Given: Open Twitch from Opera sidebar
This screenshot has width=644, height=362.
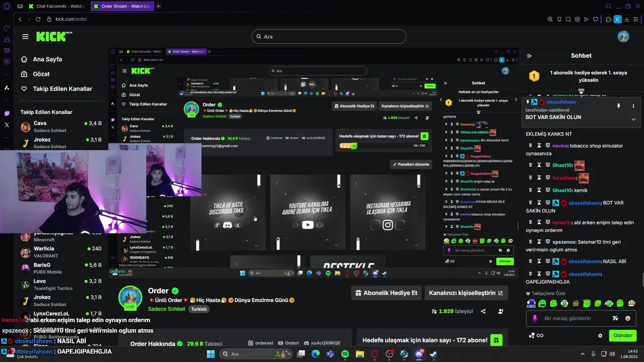Looking at the screenshot, I should [x=7, y=114].
